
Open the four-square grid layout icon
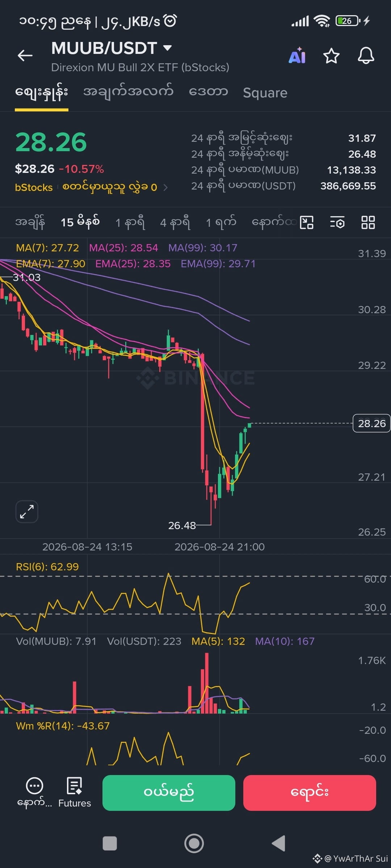(368, 222)
